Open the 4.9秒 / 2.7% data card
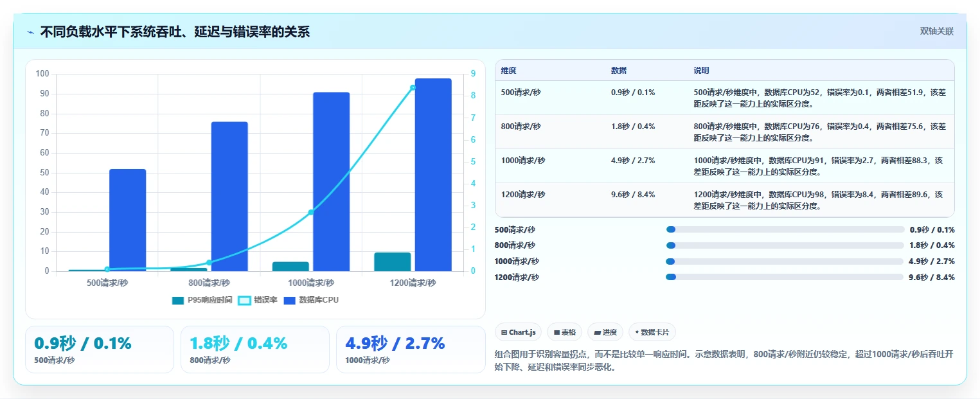This screenshot has height=399, width=980. (411, 350)
